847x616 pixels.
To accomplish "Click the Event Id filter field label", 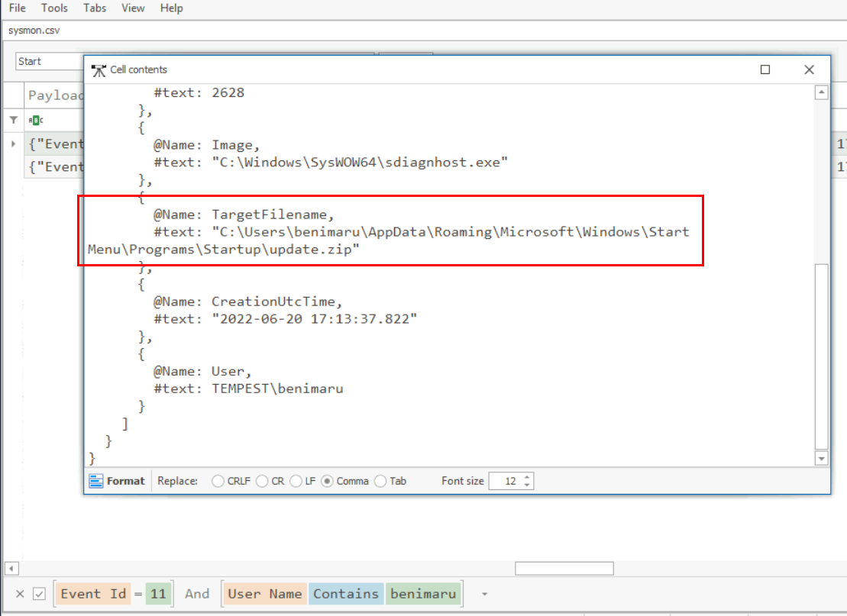I will [93, 594].
